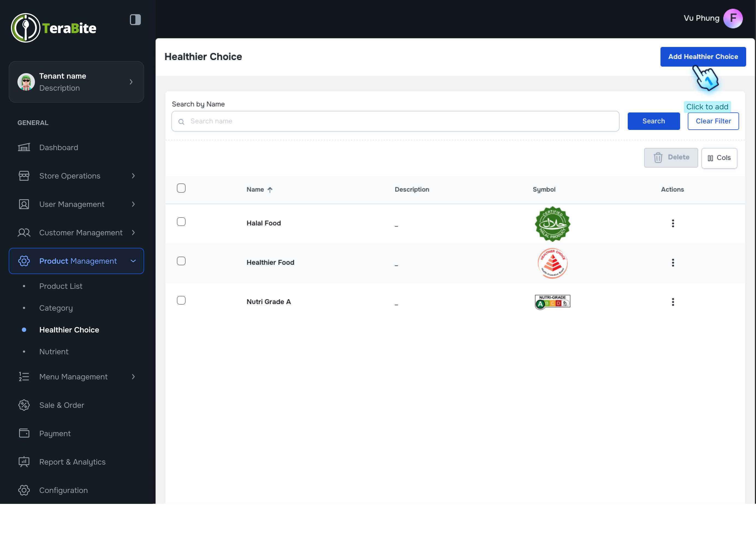Toggle the select-all header checkbox

point(181,189)
